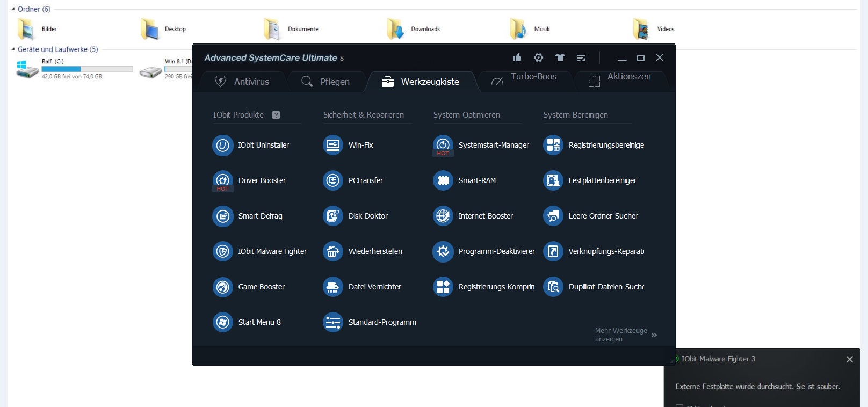Open the Programm-Deaktivierer tool
The image size is (868, 407).
[483, 251]
